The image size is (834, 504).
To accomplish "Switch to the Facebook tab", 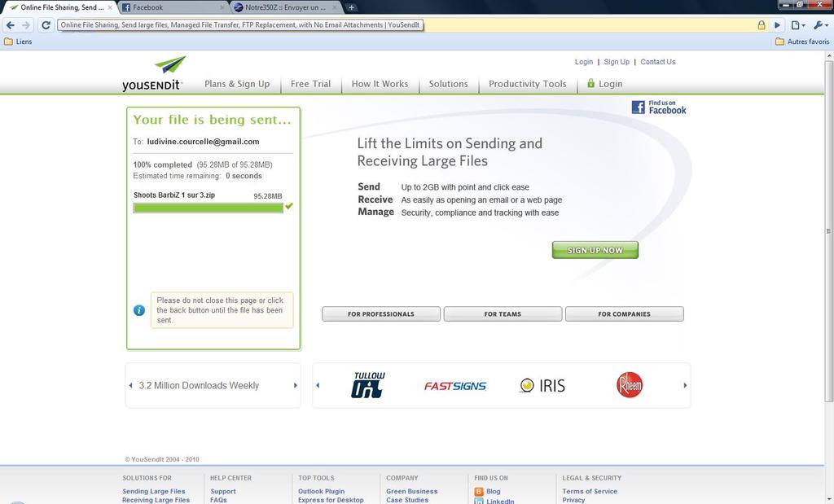I will 171,7.
